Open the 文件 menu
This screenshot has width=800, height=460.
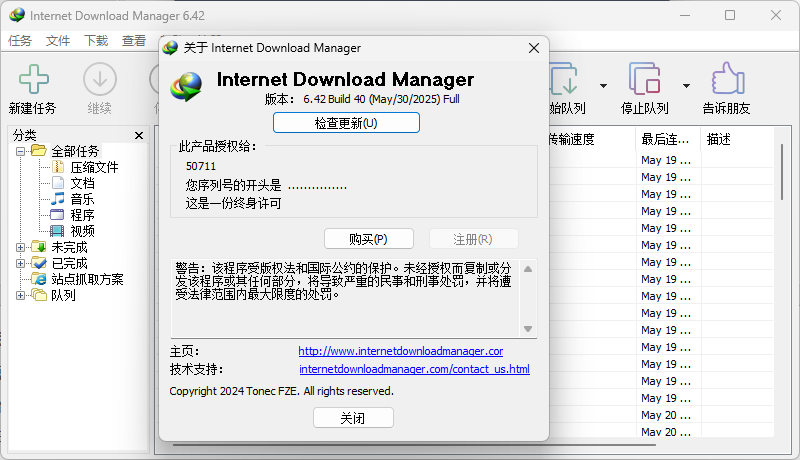[x=58, y=41]
